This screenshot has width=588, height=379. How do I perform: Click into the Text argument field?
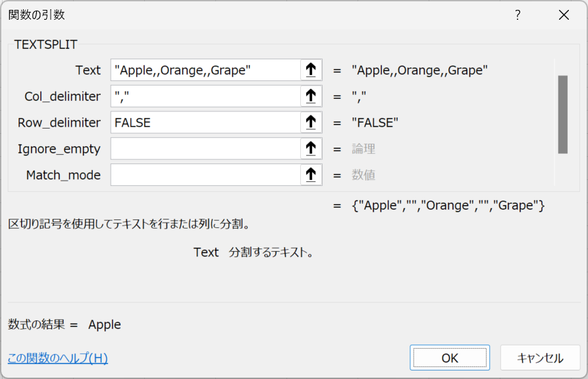coord(205,70)
